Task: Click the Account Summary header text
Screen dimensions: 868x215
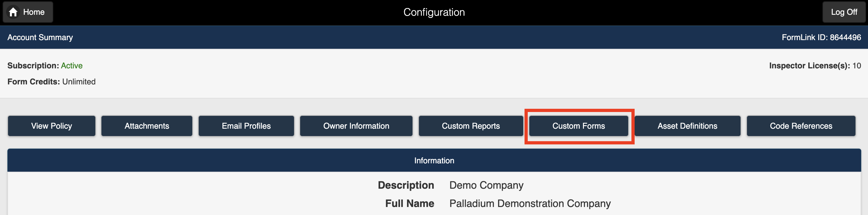Action: coord(40,38)
